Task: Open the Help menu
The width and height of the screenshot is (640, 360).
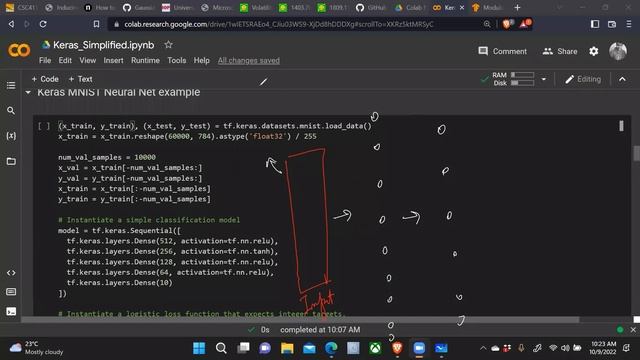Action: 201,60
